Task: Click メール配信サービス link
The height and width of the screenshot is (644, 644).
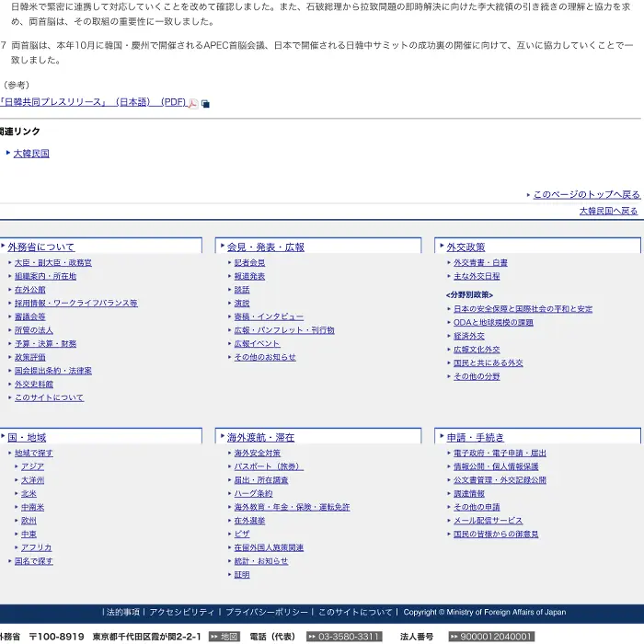Action: [x=488, y=521]
